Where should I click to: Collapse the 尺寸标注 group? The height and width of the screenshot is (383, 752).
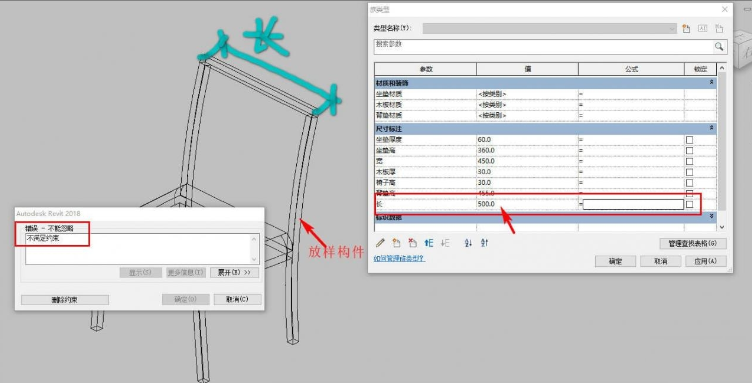tap(711, 128)
